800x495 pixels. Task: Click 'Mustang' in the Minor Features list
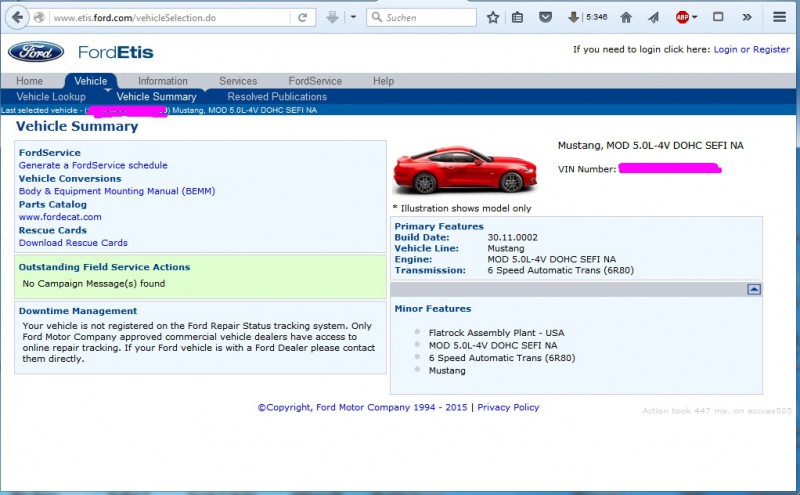click(x=447, y=370)
